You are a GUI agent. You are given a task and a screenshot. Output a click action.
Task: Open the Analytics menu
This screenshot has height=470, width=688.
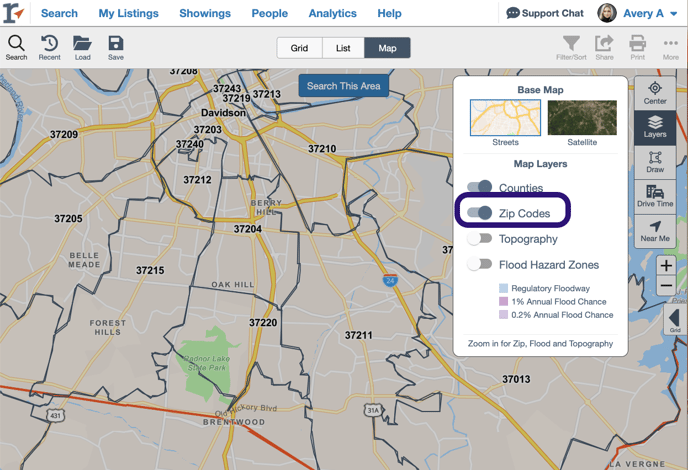pos(332,13)
